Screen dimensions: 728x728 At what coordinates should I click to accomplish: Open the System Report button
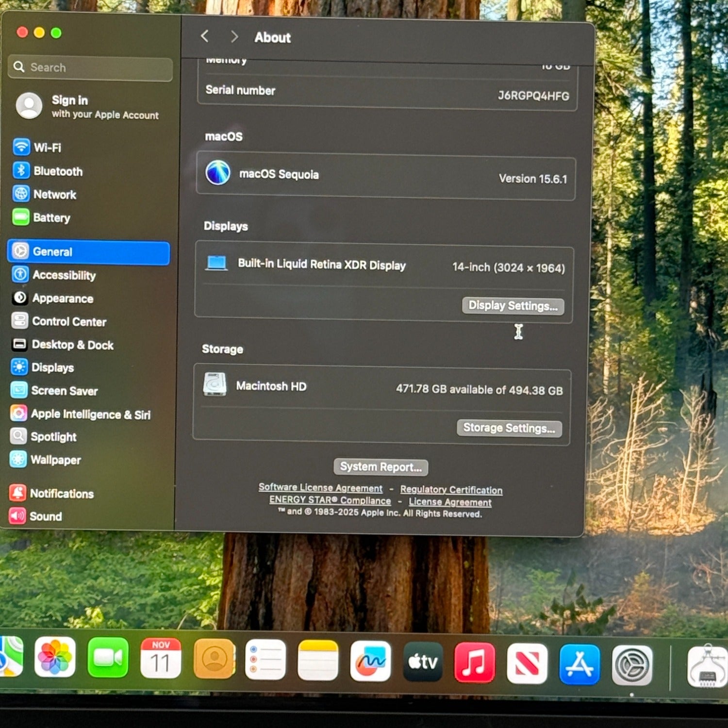pos(381,467)
